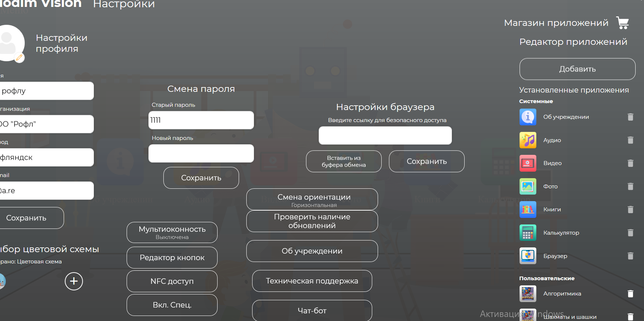The image size is (644, 321).
Task: Save the browser link with Сохранить
Action: tap(427, 161)
